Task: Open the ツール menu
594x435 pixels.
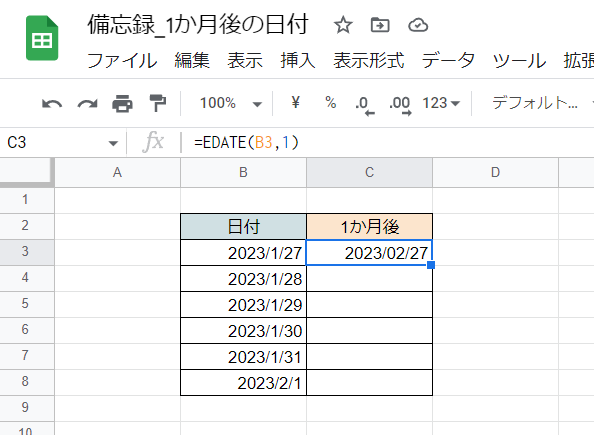Action: pyautogui.click(x=519, y=61)
